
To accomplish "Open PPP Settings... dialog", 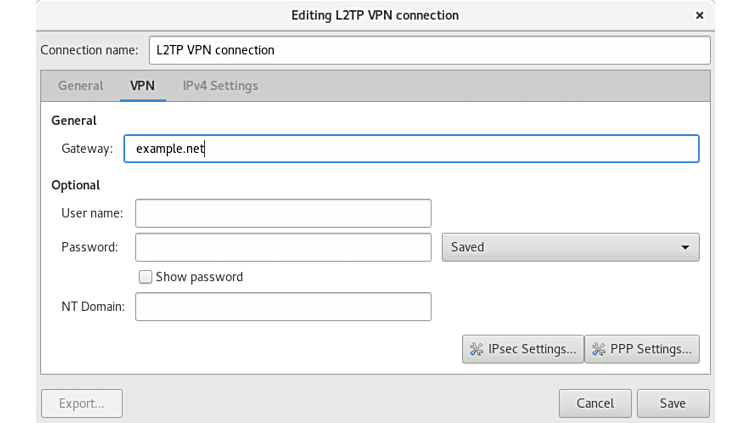I will [642, 349].
